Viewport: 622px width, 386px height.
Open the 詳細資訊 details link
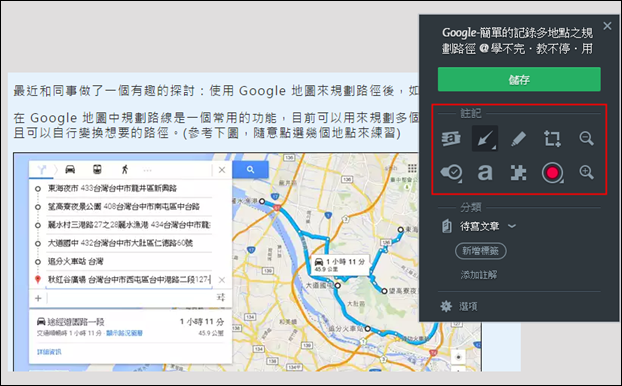(49, 352)
